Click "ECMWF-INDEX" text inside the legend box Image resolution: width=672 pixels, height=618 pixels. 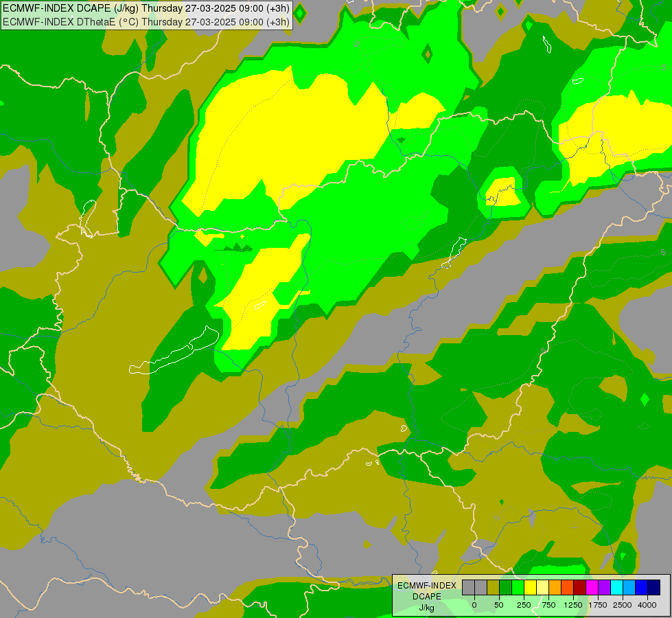click(x=427, y=586)
